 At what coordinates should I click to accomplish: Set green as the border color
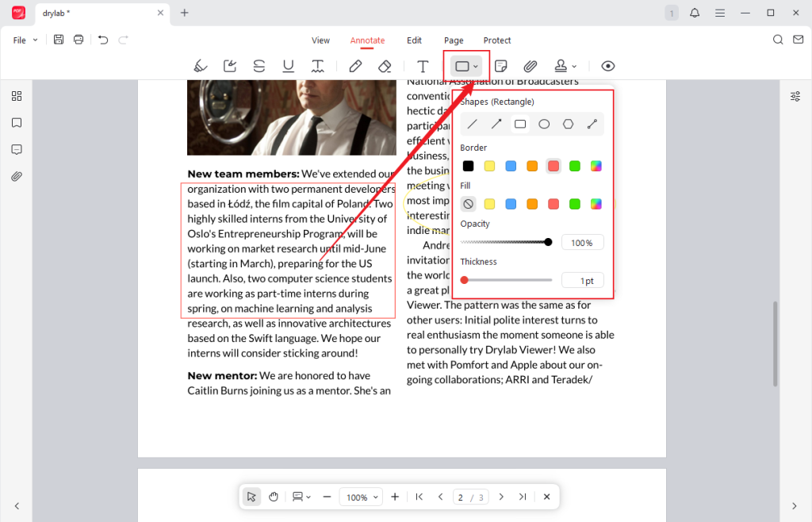(574, 166)
